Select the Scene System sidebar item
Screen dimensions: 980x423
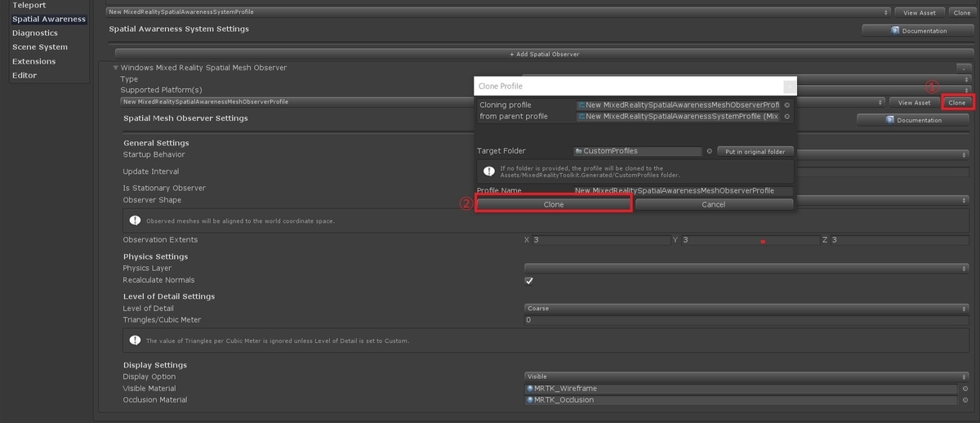pos(40,47)
